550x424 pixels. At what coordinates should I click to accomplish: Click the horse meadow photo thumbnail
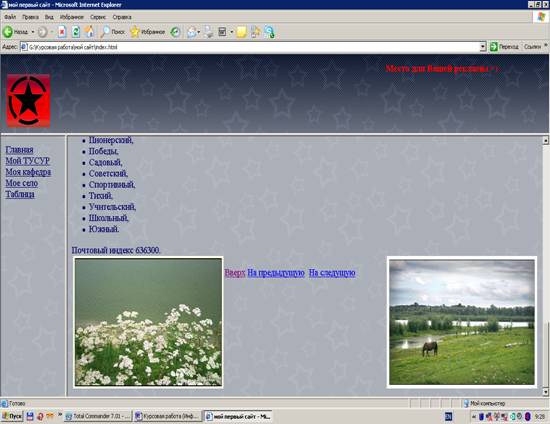462,322
